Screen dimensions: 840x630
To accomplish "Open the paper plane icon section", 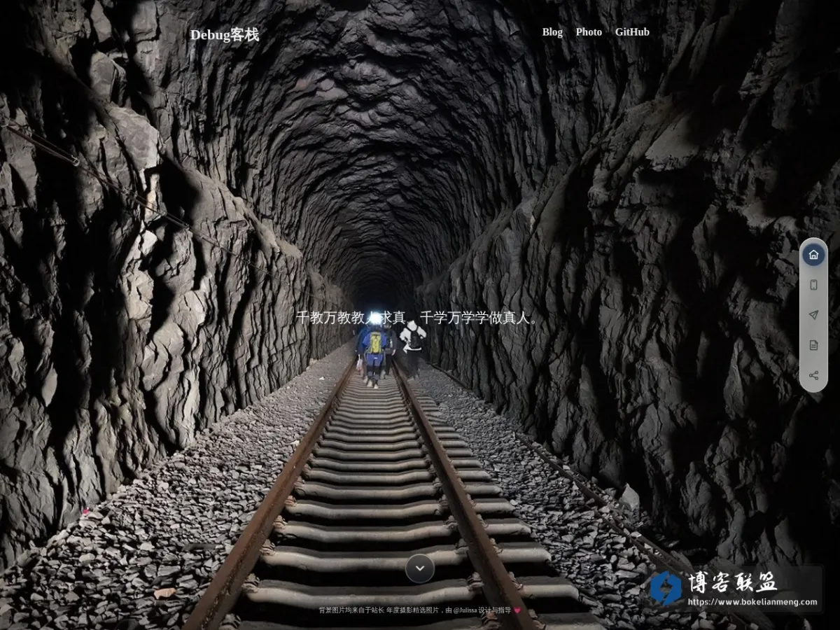I will click(813, 315).
